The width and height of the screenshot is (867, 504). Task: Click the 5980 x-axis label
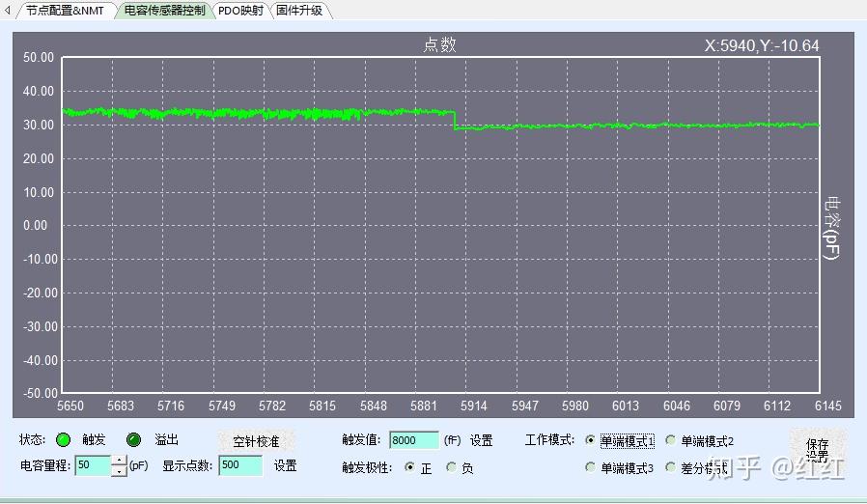pos(575,406)
